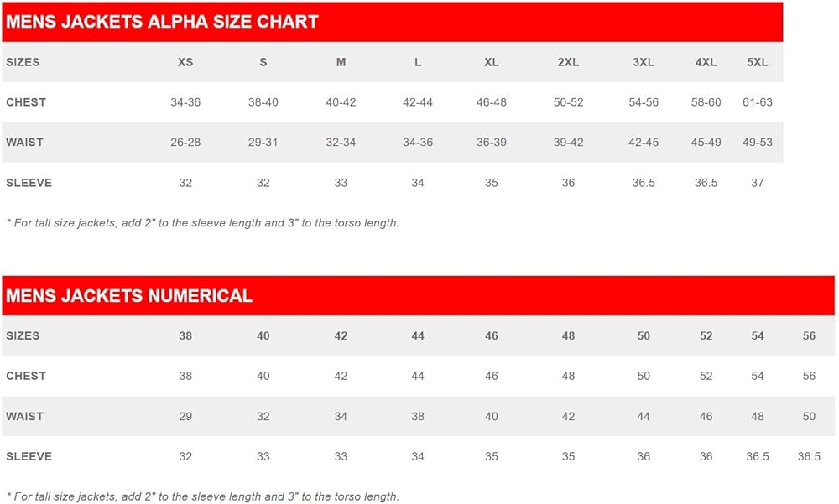Select the waist range 29-31

tap(263, 143)
